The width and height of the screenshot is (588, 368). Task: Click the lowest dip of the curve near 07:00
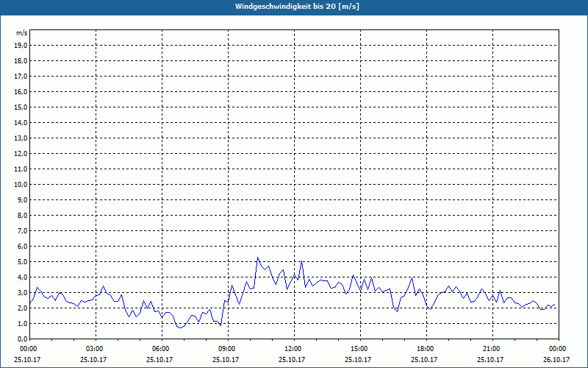(x=180, y=328)
